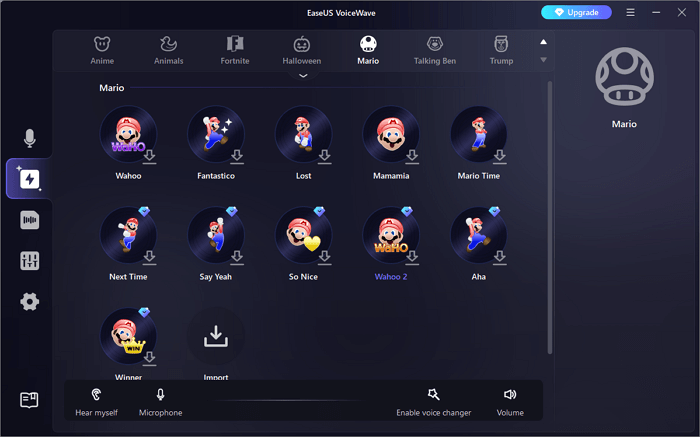Download the Lost sound via its arrow icon
The width and height of the screenshot is (700, 437).
click(325, 157)
